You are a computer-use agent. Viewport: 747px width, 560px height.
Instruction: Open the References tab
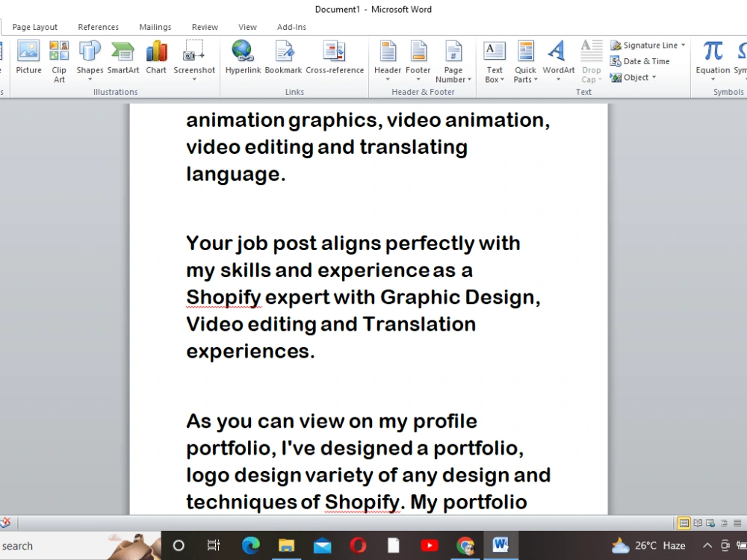pyautogui.click(x=98, y=27)
